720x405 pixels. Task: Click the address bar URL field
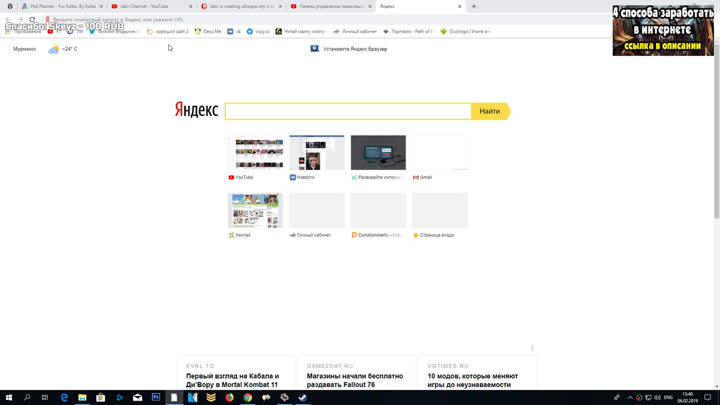[321, 19]
